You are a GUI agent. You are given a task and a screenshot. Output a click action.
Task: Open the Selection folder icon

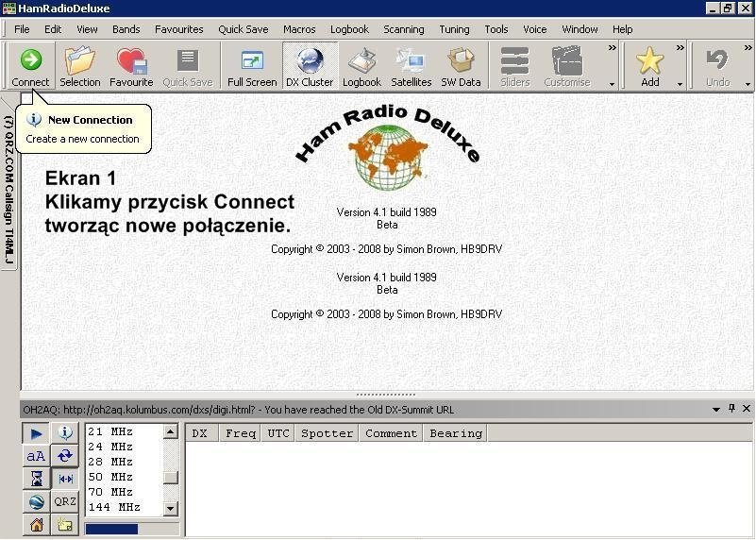click(80, 66)
